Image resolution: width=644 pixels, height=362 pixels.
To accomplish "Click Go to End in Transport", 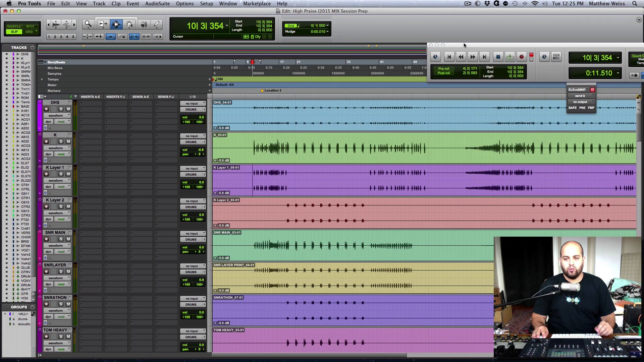I will [x=484, y=57].
